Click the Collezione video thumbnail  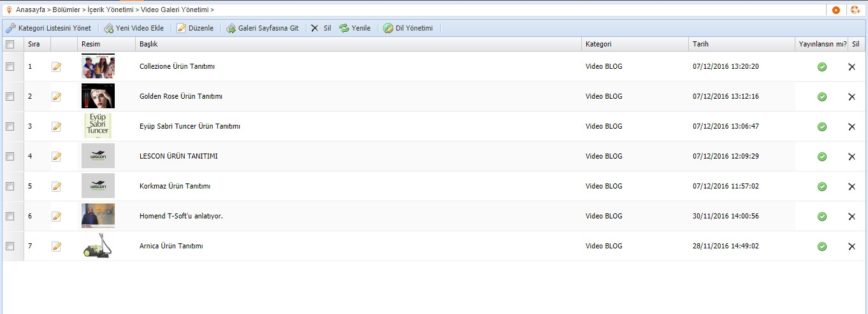(98, 66)
